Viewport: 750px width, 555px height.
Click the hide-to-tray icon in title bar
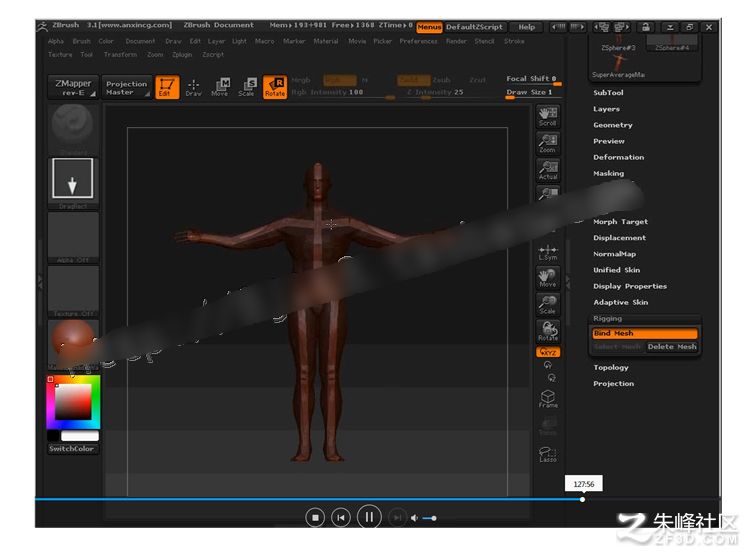pos(670,27)
